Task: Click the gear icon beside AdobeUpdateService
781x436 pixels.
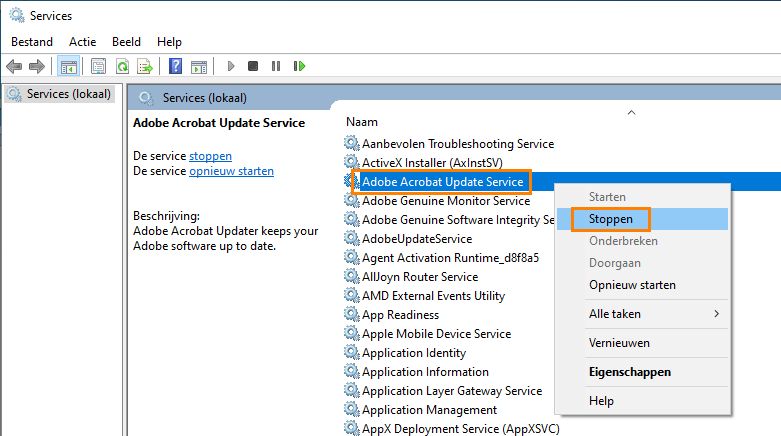Action: click(352, 239)
